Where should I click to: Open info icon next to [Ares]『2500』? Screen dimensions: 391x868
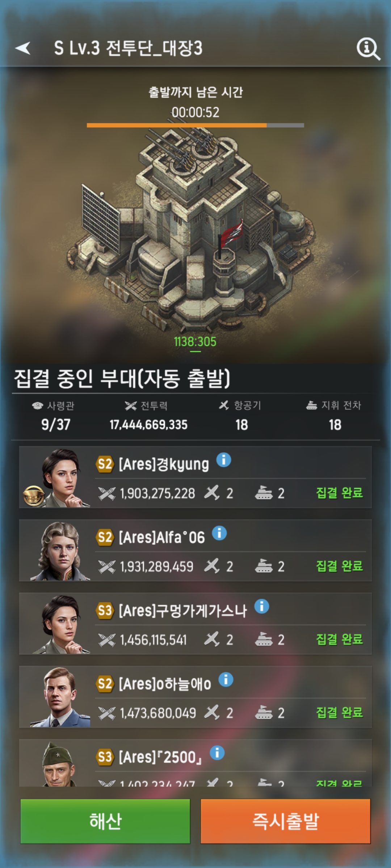coord(217,753)
